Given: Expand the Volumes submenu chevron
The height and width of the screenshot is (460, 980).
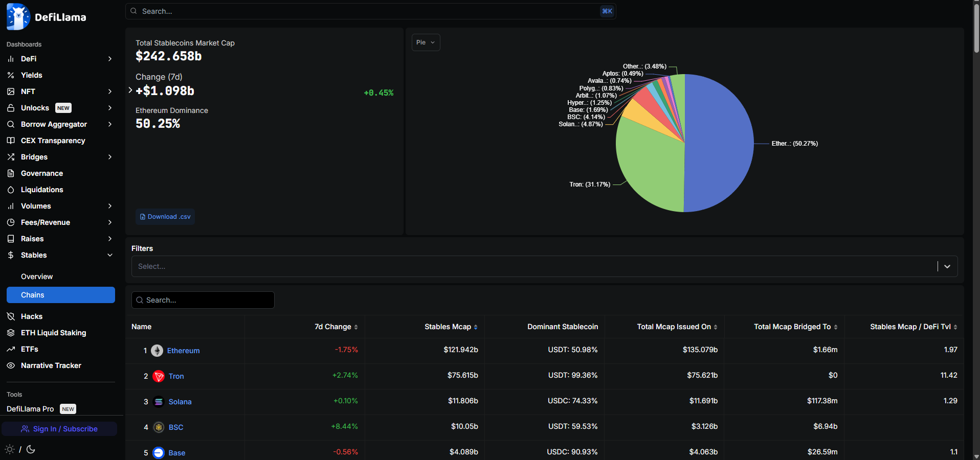Looking at the screenshot, I should [110, 206].
